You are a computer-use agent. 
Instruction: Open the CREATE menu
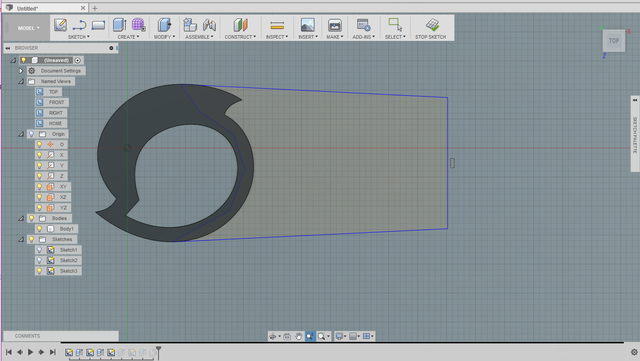point(129,37)
